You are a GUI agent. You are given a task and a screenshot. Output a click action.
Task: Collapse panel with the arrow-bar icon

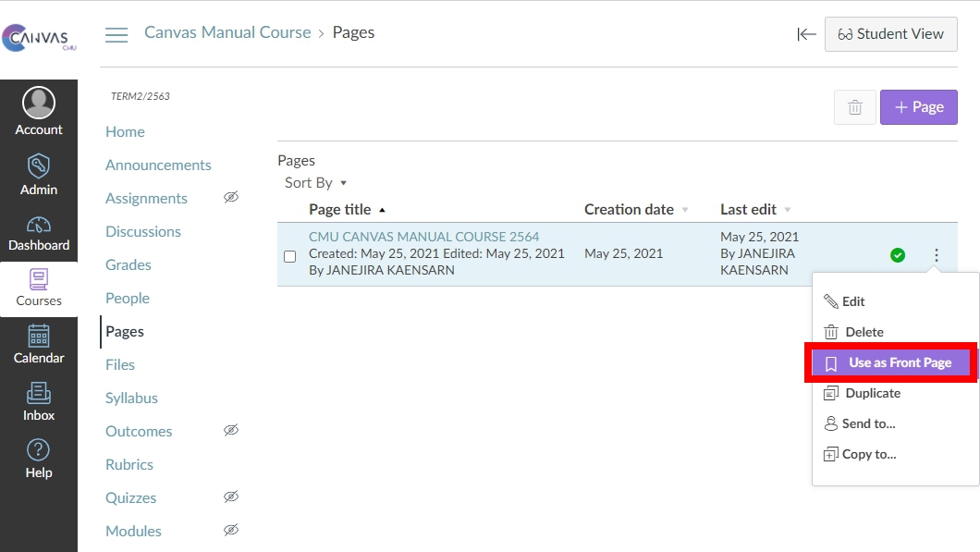pos(806,34)
